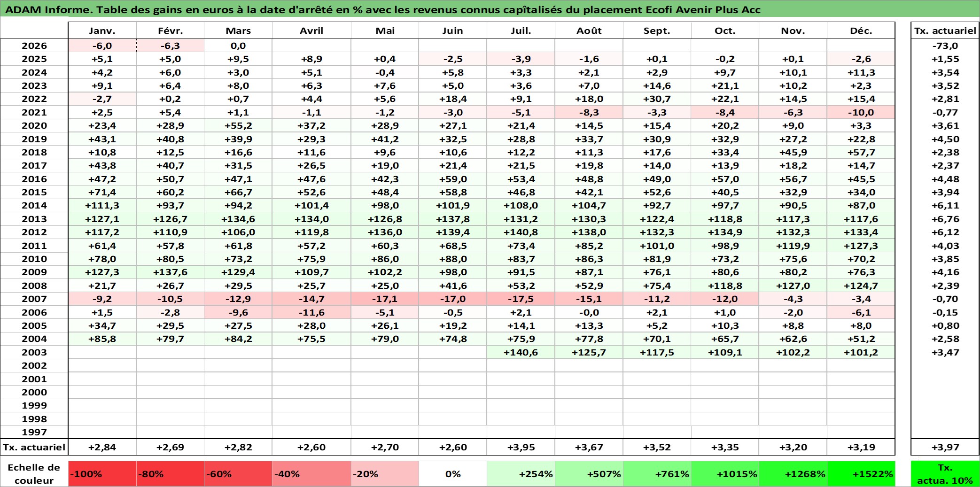Click the 2014 year row label
Viewport: 980px width, 487px height.
[x=34, y=205]
